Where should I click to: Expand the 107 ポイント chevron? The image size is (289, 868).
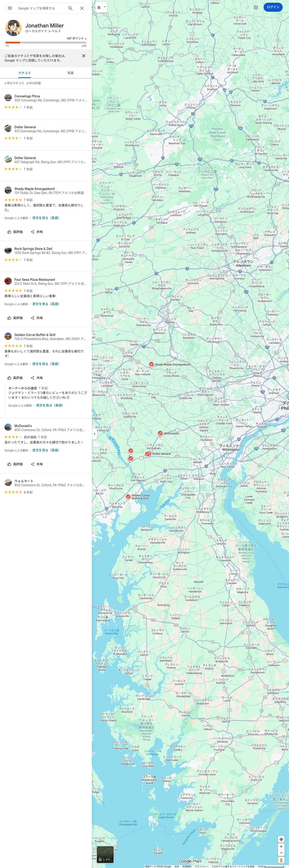[x=86, y=38]
